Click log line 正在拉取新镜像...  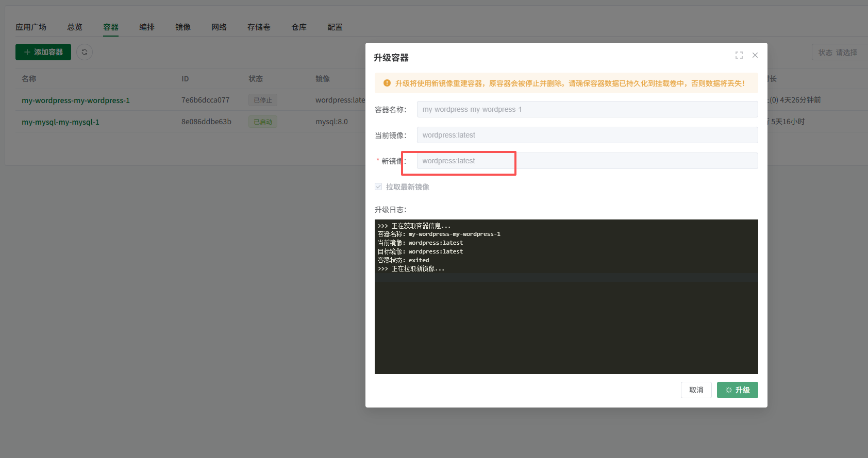coord(411,269)
